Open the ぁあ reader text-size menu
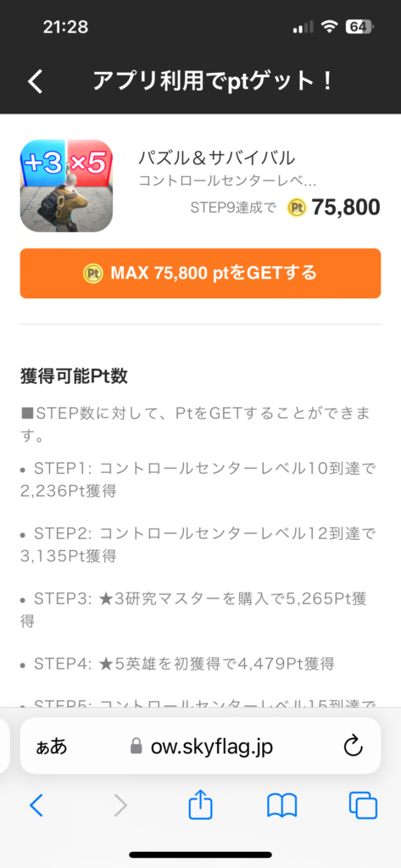The image size is (401, 868). (51, 747)
